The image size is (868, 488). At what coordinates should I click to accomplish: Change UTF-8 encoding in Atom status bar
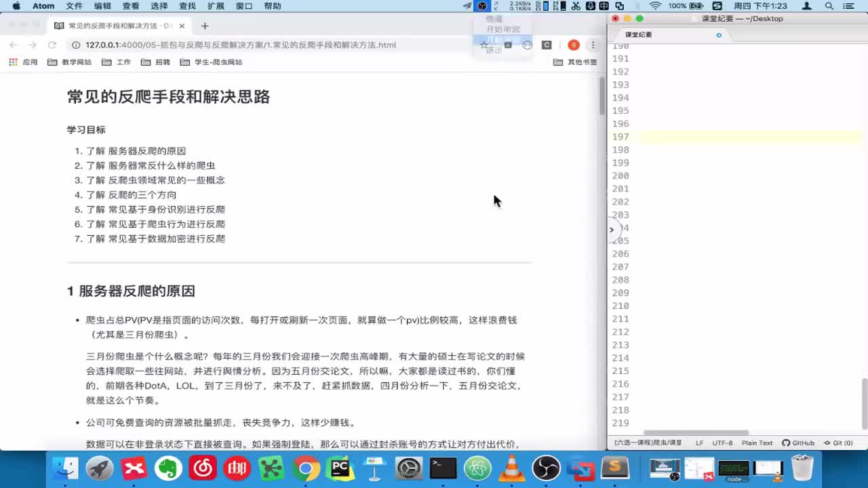pyautogui.click(x=722, y=443)
